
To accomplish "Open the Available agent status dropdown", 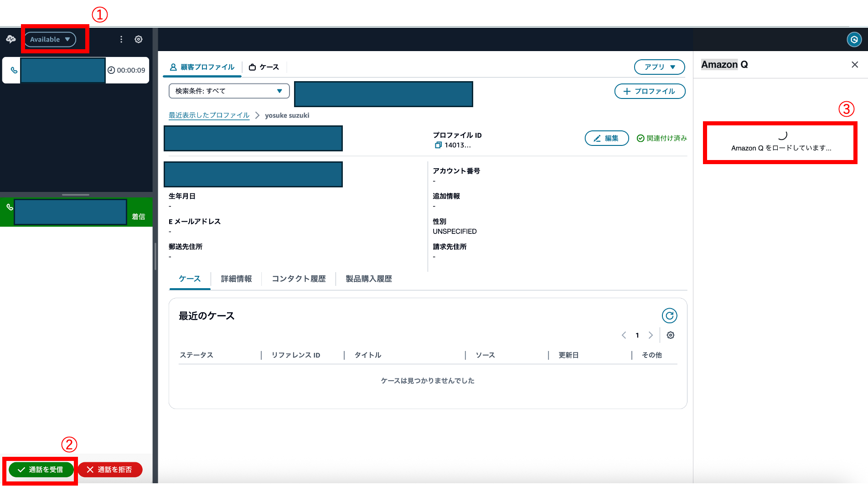I will [50, 39].
